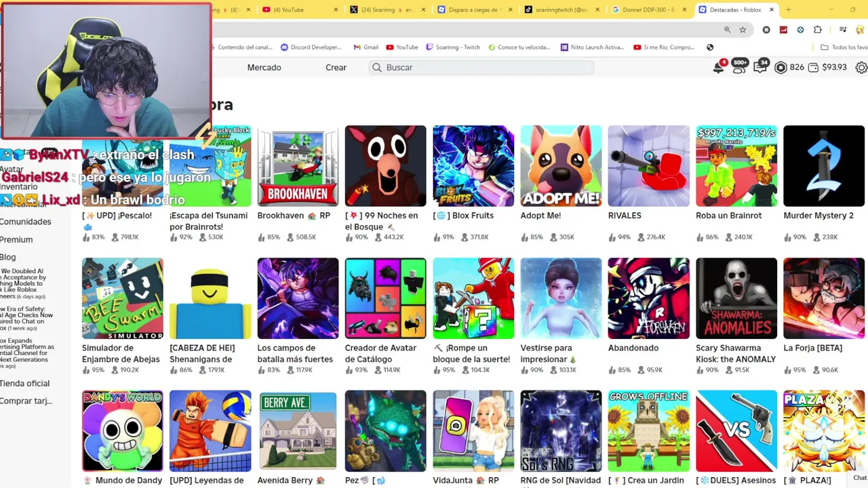Open the Todos los favoritos folder
The height and width of the screenshot is (488, 868).
844,47
